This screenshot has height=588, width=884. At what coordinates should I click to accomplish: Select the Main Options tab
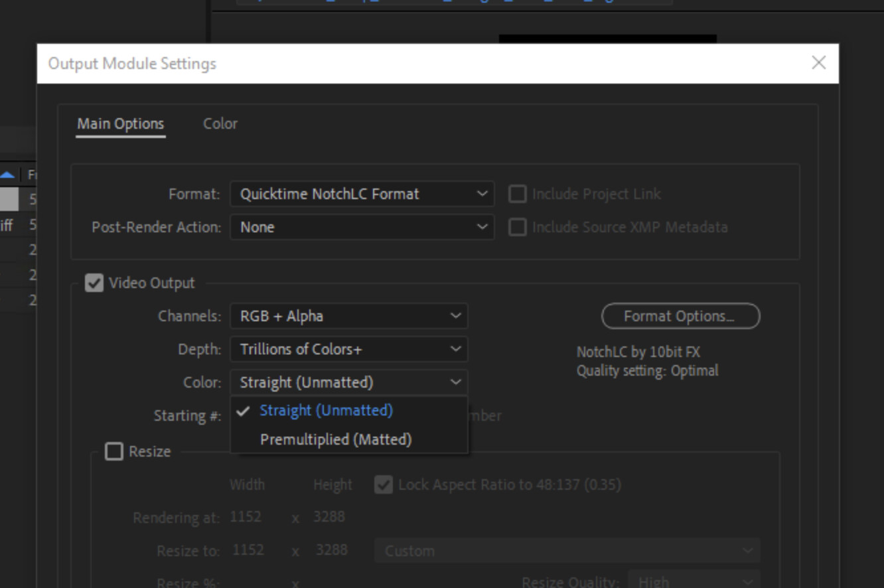(x=120, y=123)
